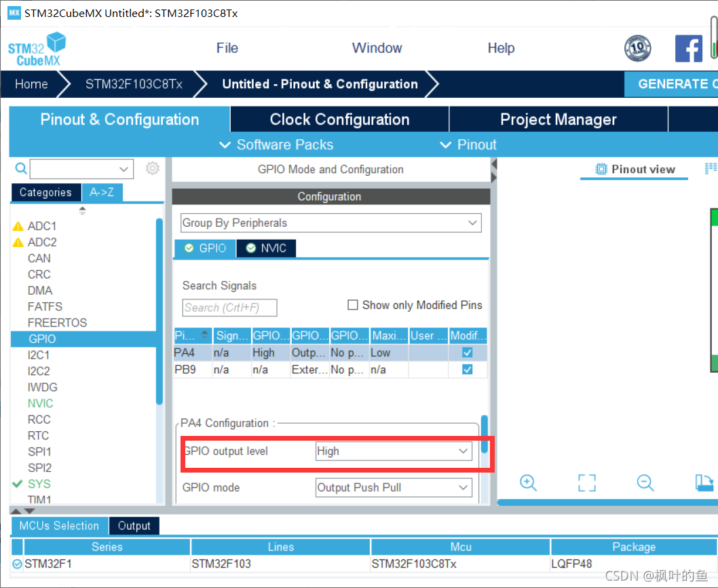Click the pinout view horizontal scrollbar
Viewport: 718px width, 588px height.
607,502
